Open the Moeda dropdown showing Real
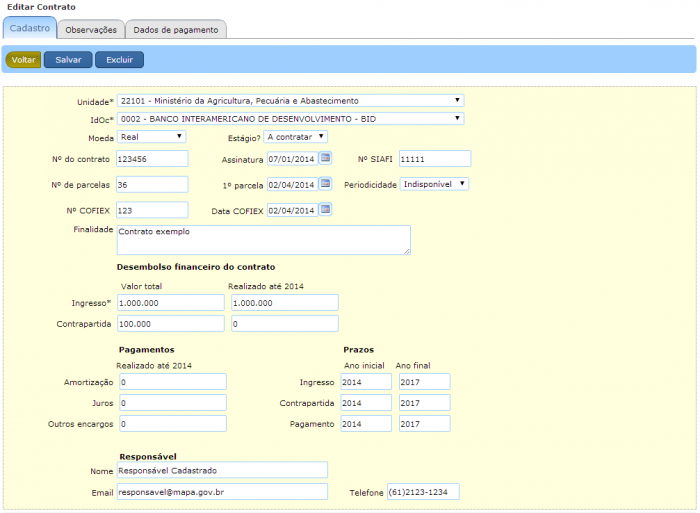Image resolution: width=700 pixels, height=513 pixels. point(151,137)
